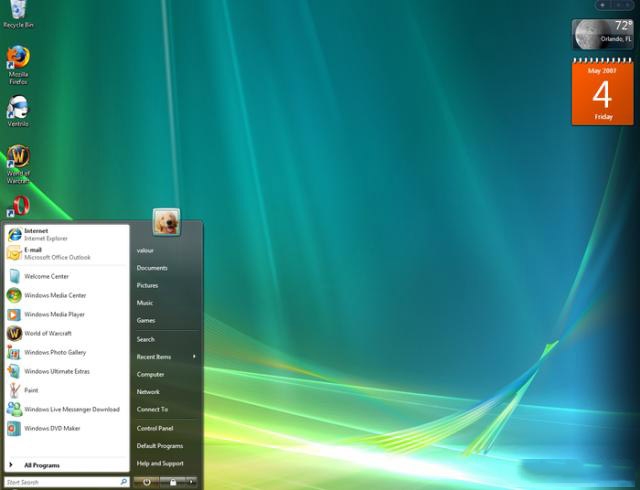
Task: Open Control Panel from Start menu
Action: click(155, 428)
